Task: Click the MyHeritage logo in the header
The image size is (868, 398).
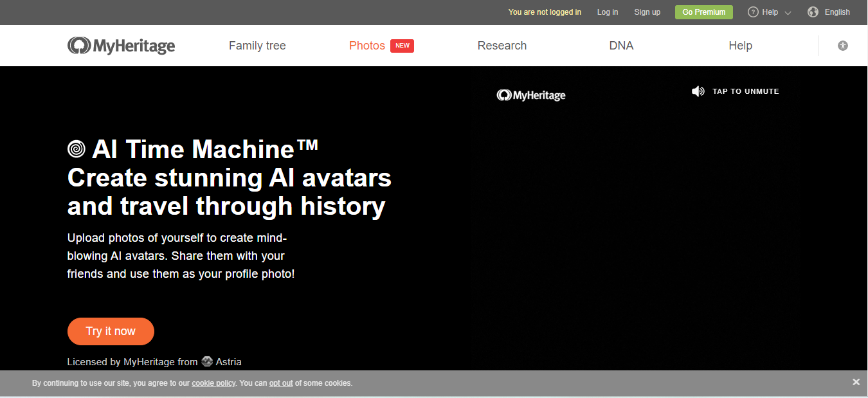Action: pyautogui.click(x=121, y=46)
